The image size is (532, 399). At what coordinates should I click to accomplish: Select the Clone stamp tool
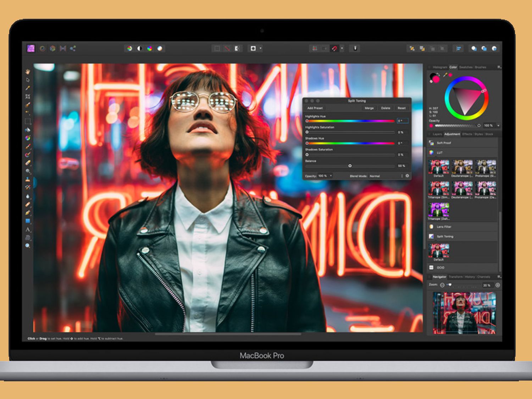point(28,179)
